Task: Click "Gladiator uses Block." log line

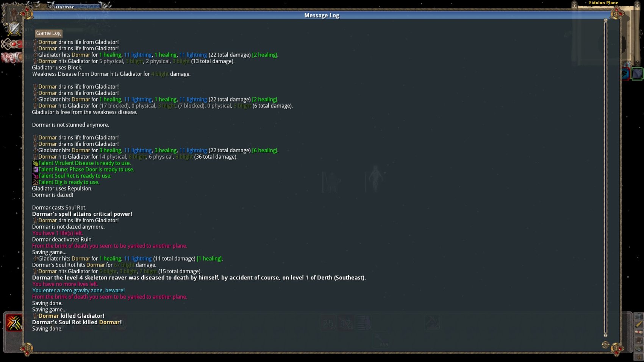Action: coord(57,68)
